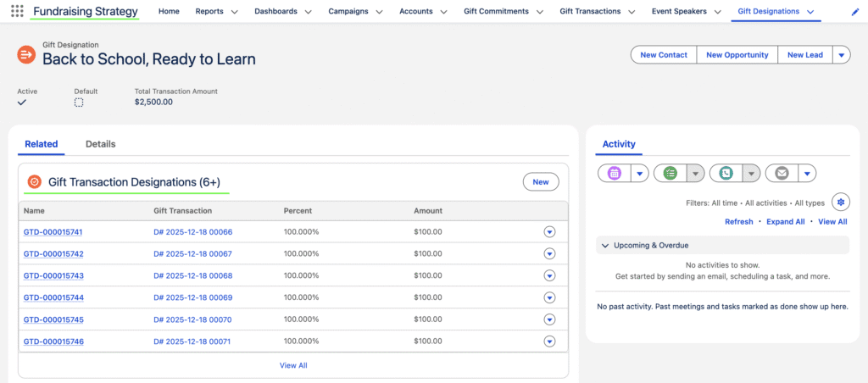Viewport: 868px width, 383px height.
Task: Open activity filter settings gear
Action: pyautogui.click(x=840, y=202)
